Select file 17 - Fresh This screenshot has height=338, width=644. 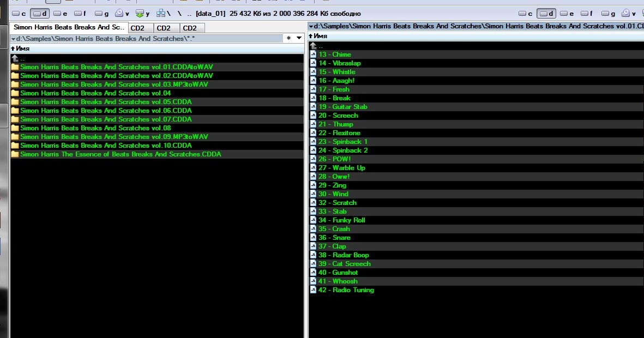tap(334, 89)
